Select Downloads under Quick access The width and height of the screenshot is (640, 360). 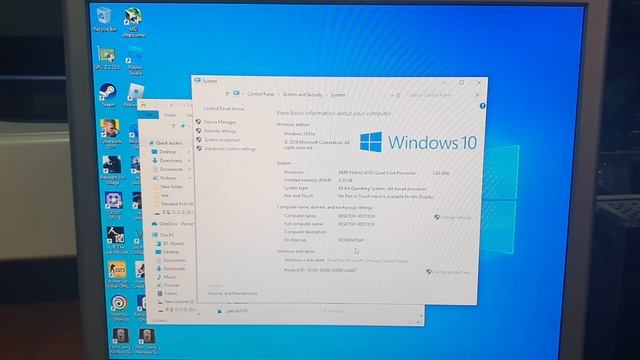(x=171, y=160)
